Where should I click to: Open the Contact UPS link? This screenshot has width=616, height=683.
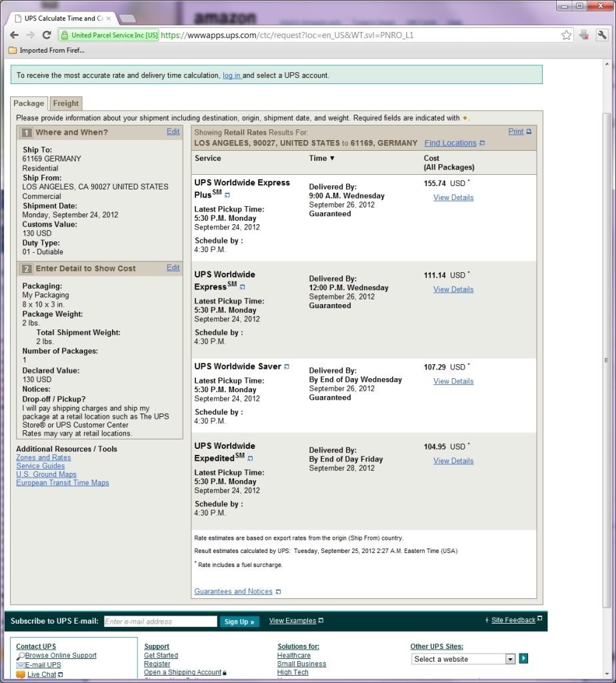tap(36, 646)
